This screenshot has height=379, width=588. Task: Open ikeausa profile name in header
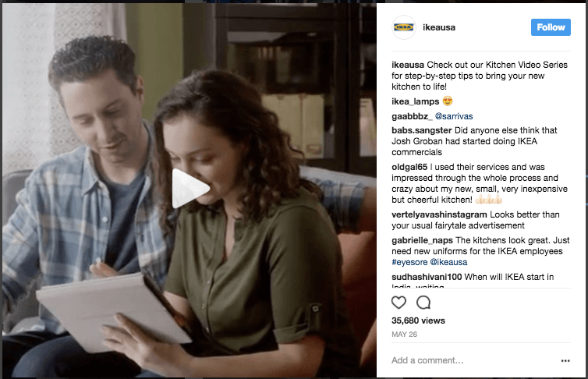[439, 27]
